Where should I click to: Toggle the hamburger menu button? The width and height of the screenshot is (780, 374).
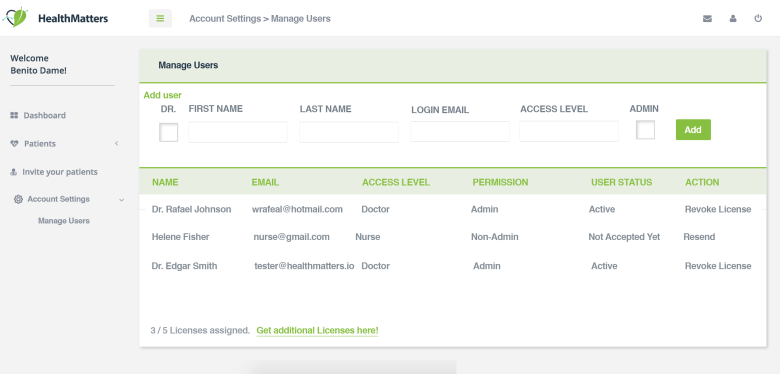[160, 18]
